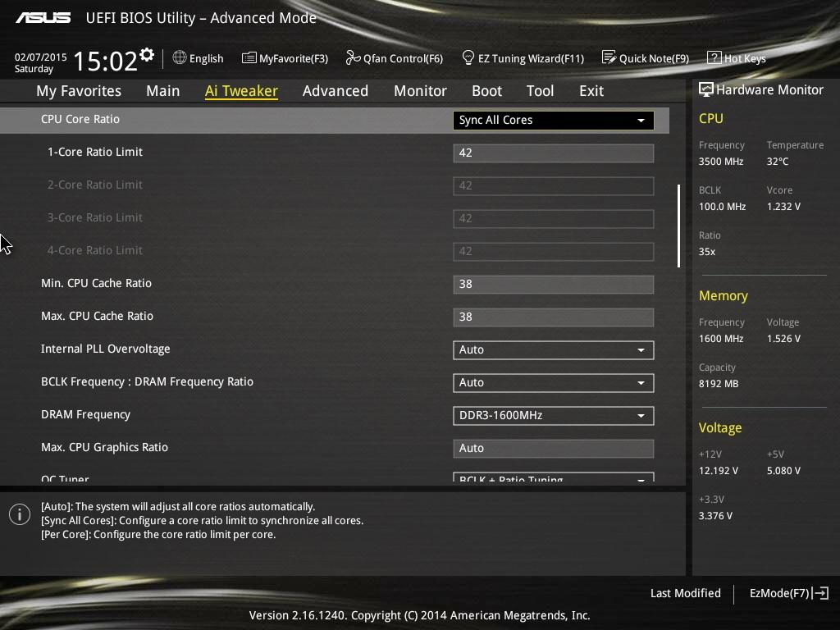Click EzMode(F7) text button
This screenshot has height=630, width=840.
[x=779, y=593]
